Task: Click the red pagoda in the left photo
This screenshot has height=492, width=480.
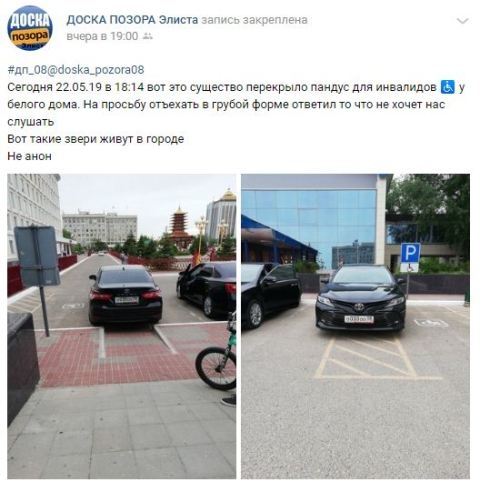Action: pos(180,228)
